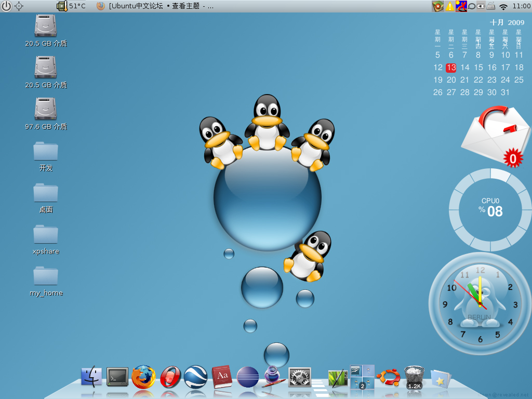Open the gear system preferences dock icon
The width and height of the screenshot is (532, 399).
(x=300, y=377)
